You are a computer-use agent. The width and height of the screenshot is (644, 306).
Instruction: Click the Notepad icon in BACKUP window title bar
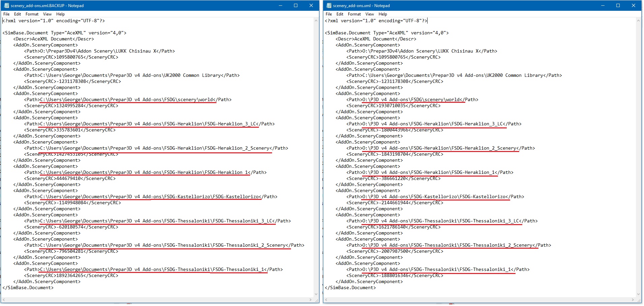pyautogui.click(x=6, y=6)
